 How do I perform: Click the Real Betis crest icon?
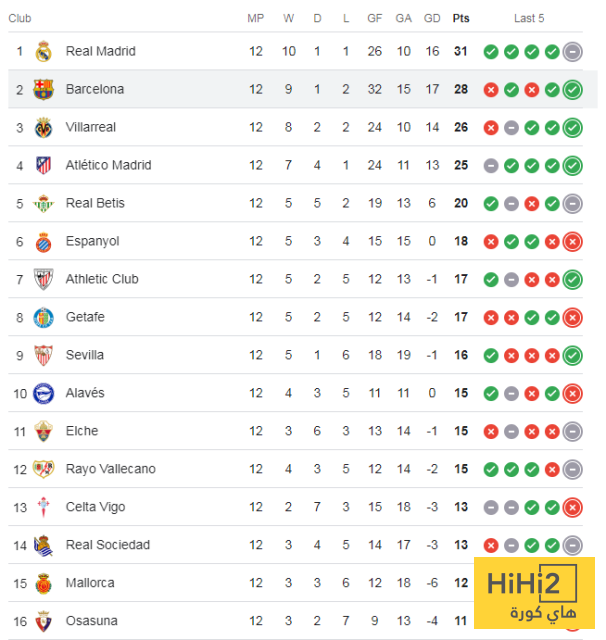tap(43, 203)
